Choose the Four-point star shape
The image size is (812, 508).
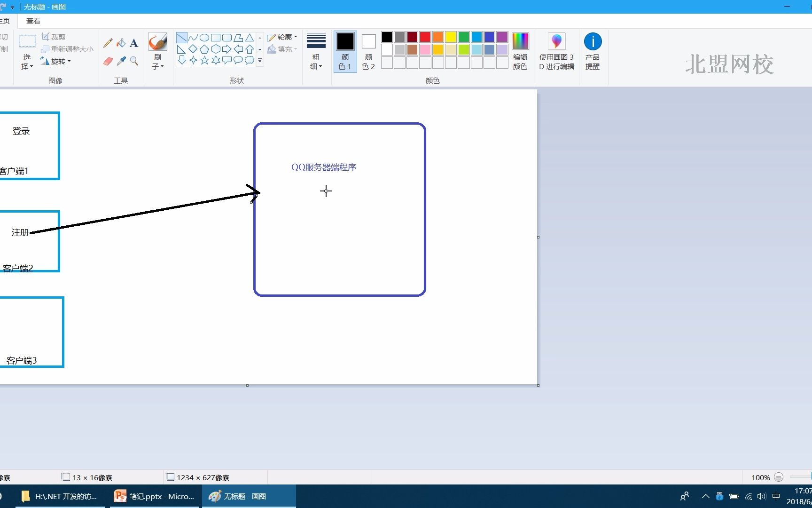pos(193,60)
